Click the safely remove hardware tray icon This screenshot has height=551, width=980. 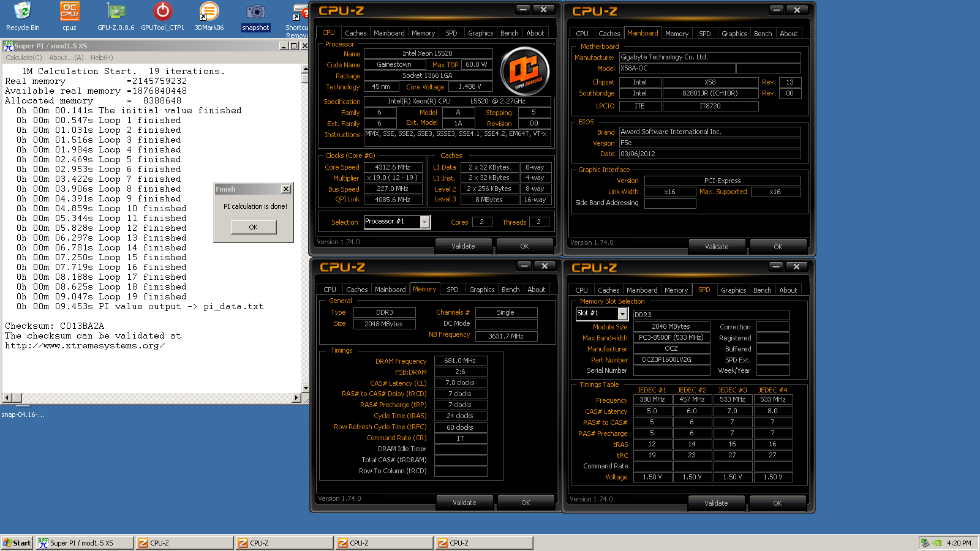(x=925, y=543)
